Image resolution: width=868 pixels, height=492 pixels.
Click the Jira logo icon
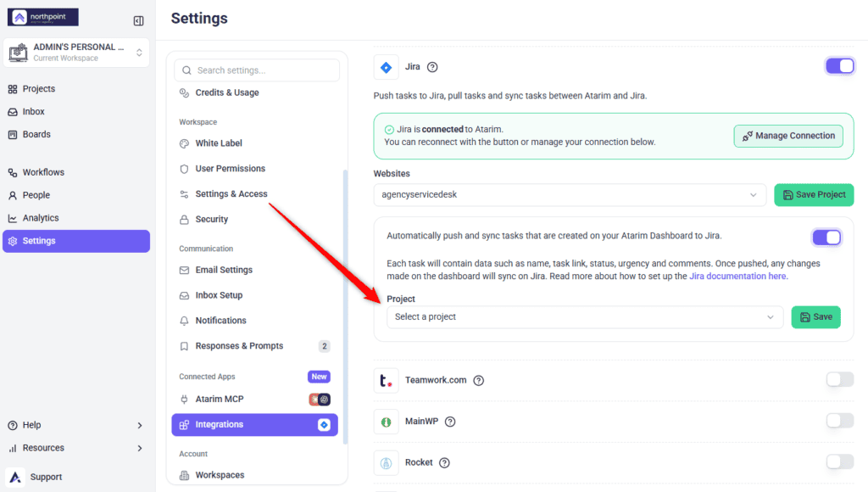tap(386, 68)
